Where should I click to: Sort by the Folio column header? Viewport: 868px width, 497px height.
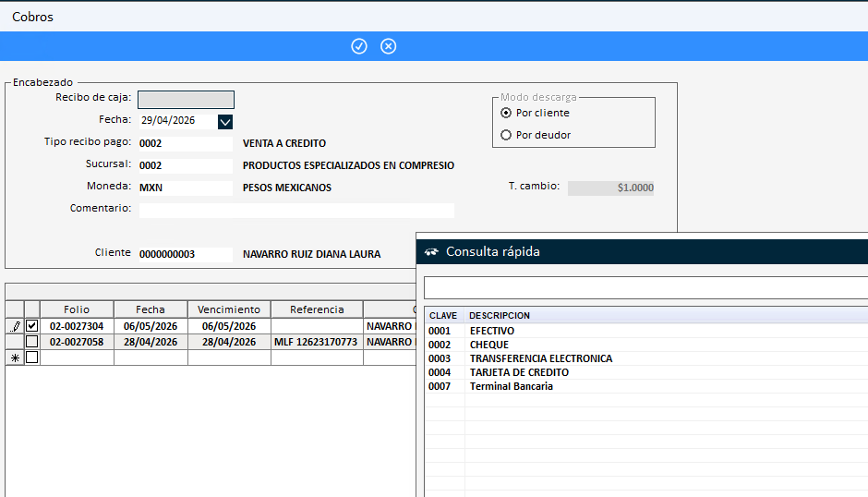pos(77,309)
